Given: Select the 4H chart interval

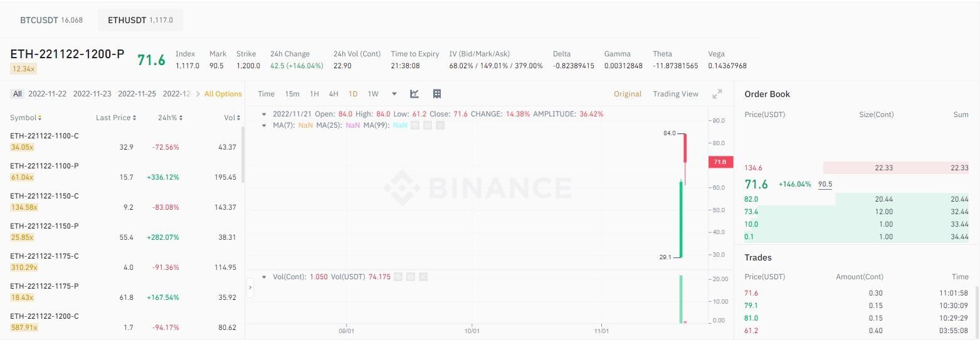Looking at the screenshot, I should pyautogui.click(x=334, y=94).
